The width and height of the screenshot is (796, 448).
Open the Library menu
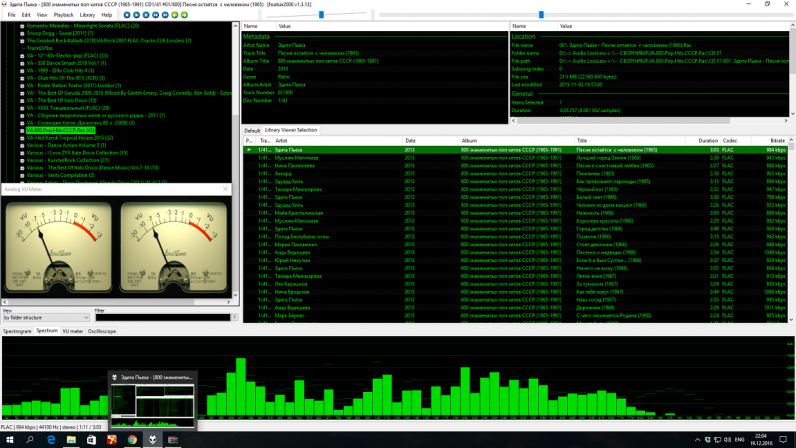87,15
